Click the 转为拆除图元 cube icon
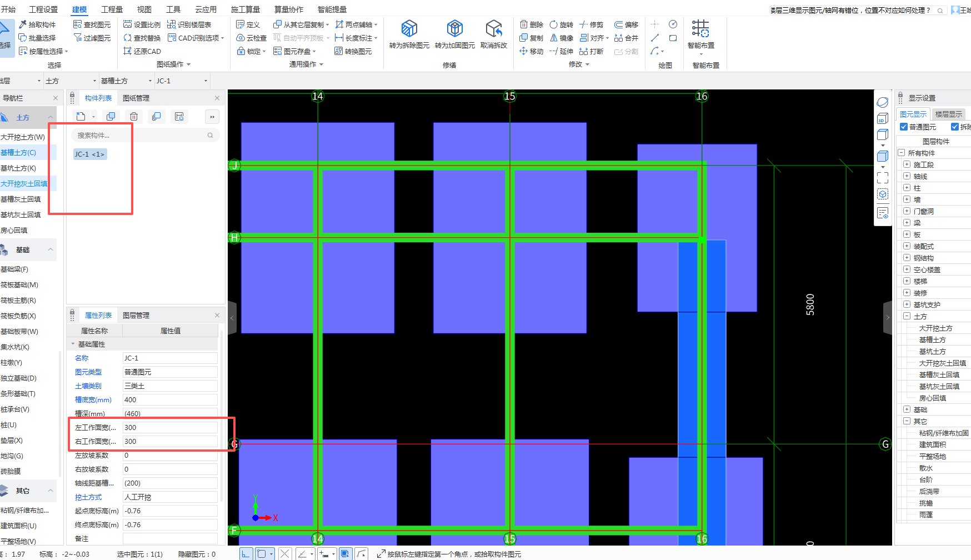971x560 pixels. [409, 28]
